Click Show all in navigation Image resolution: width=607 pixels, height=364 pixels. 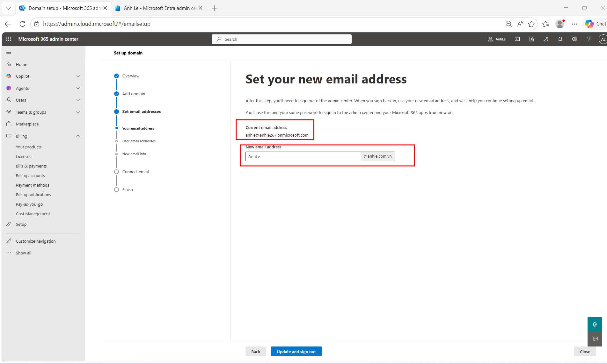click(x=24, y=253)
